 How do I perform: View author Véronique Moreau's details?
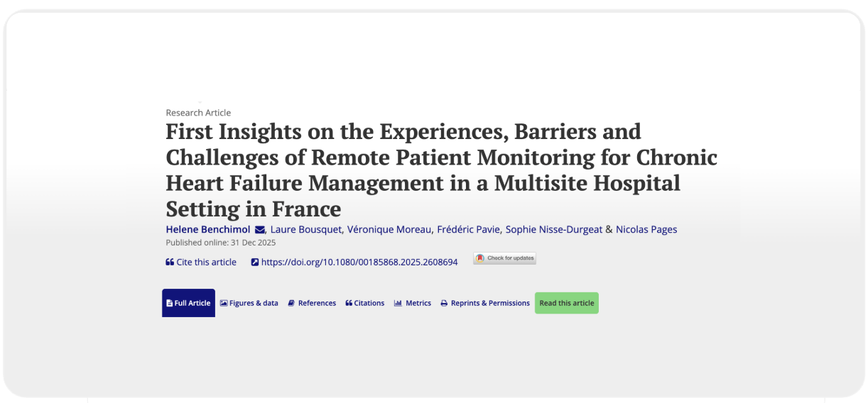[x=389, y=230]
